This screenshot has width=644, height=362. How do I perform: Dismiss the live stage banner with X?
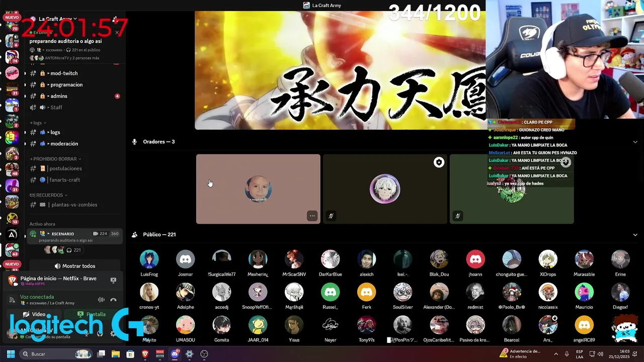117,33
